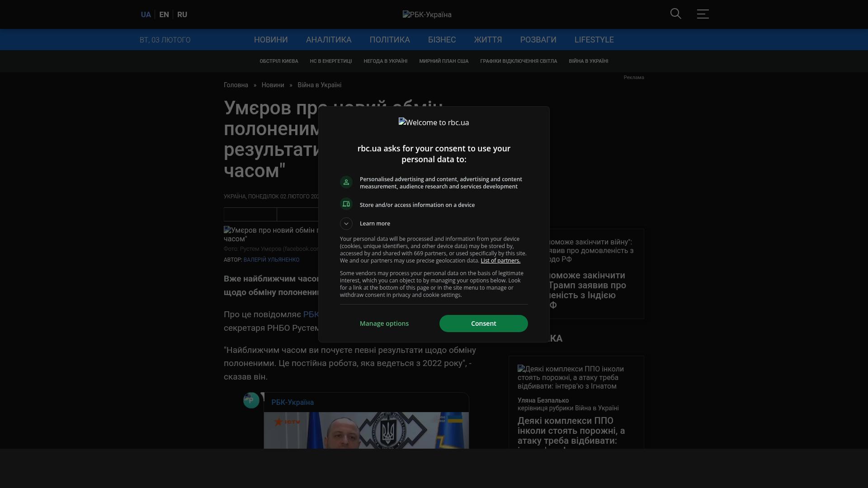Switch site language to RU

pos(182,14)
